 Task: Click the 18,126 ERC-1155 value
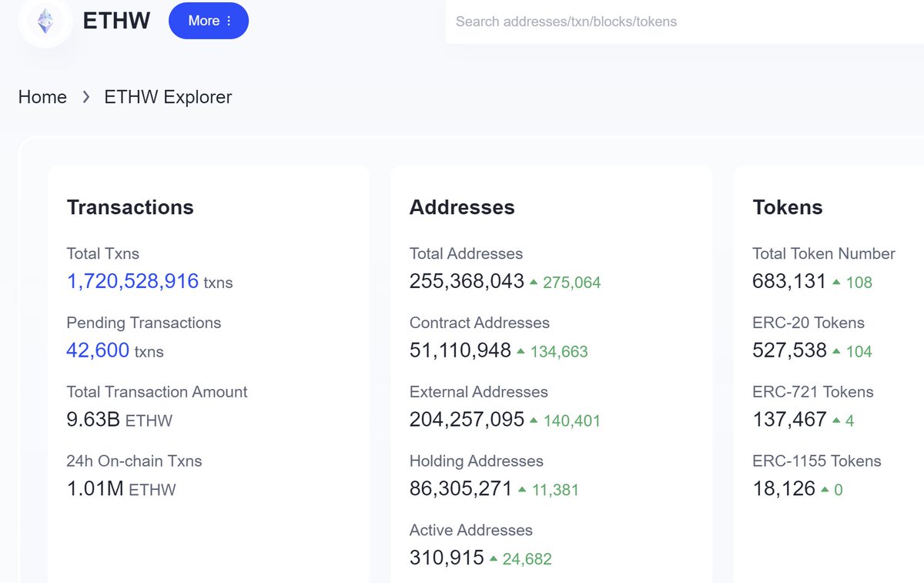coord(784,489)
